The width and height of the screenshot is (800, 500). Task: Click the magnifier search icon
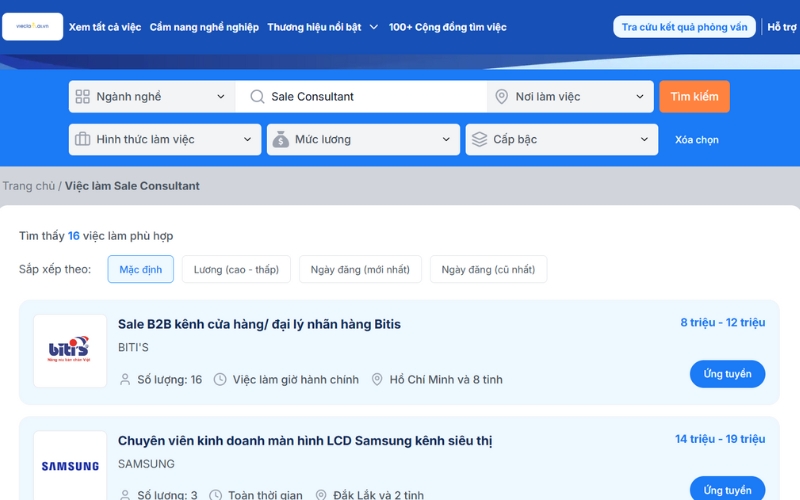[x=257, y=96]
